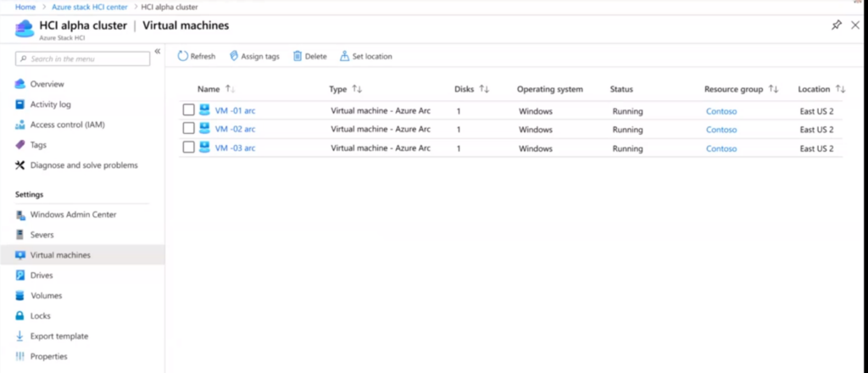Click the Set location icon

(344, 56)
